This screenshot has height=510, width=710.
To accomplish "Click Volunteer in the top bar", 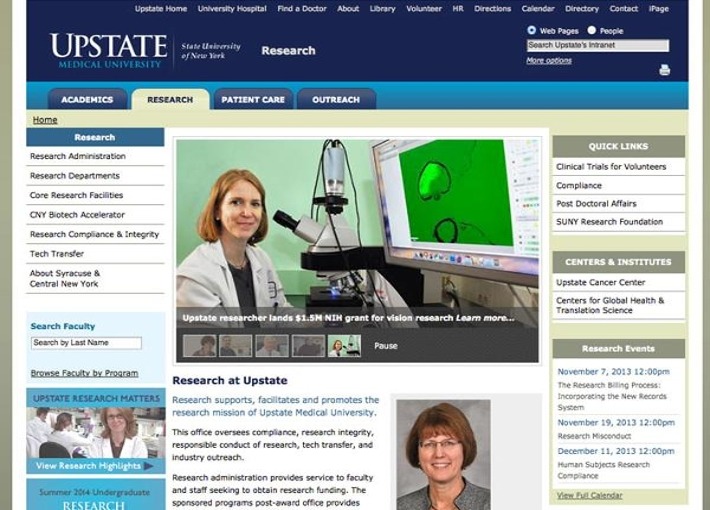I will coord(424,9).
